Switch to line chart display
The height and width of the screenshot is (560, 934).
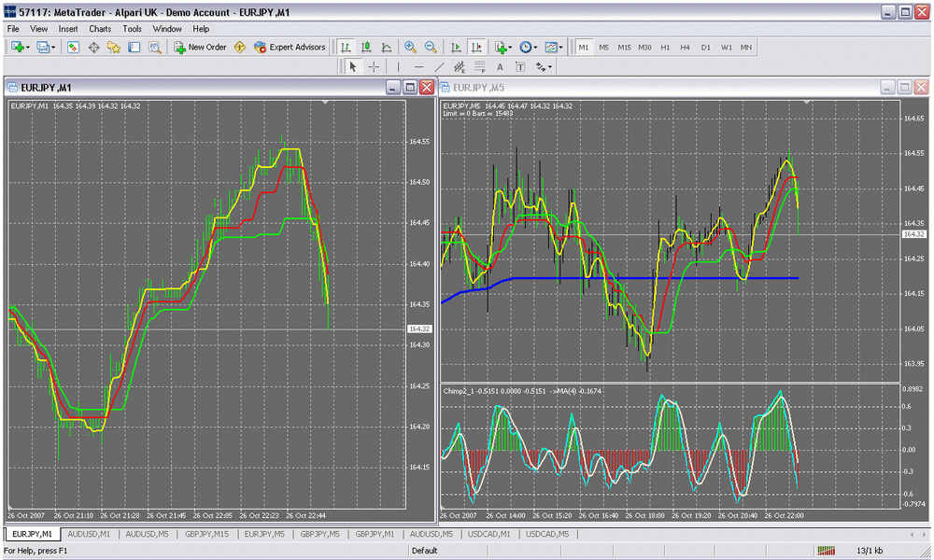pos(386,47)
